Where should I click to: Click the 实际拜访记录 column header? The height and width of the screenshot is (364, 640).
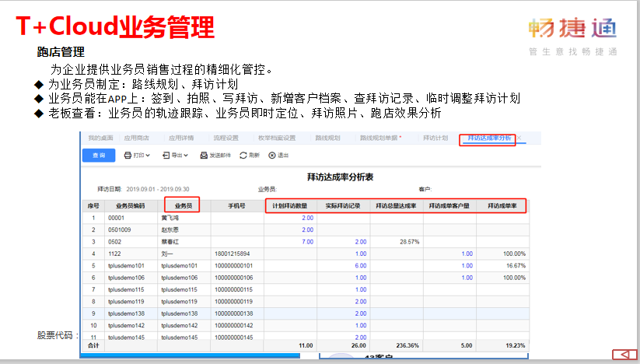click(343, 206)
